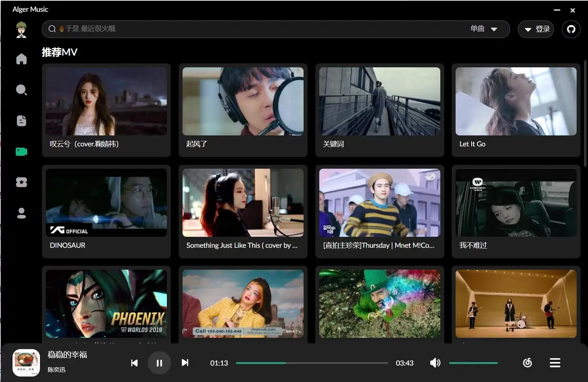Play the 关键词 MV thumbnail

[x=380, y=101]
